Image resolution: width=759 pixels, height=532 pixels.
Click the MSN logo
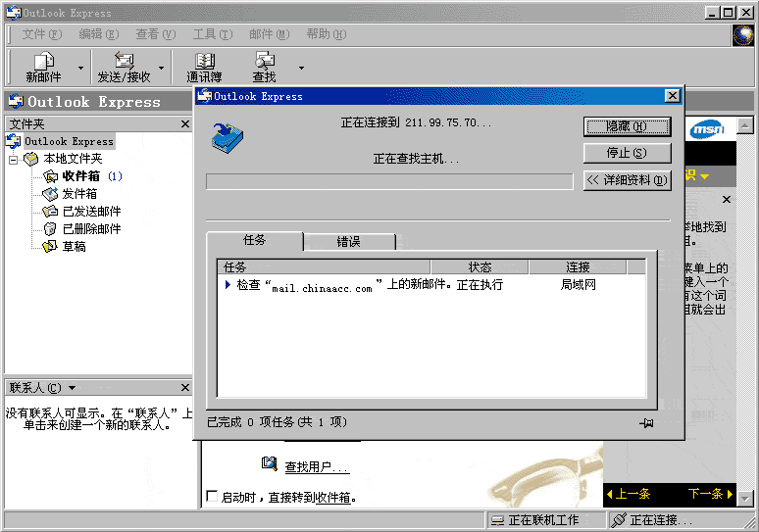[708, 129]
